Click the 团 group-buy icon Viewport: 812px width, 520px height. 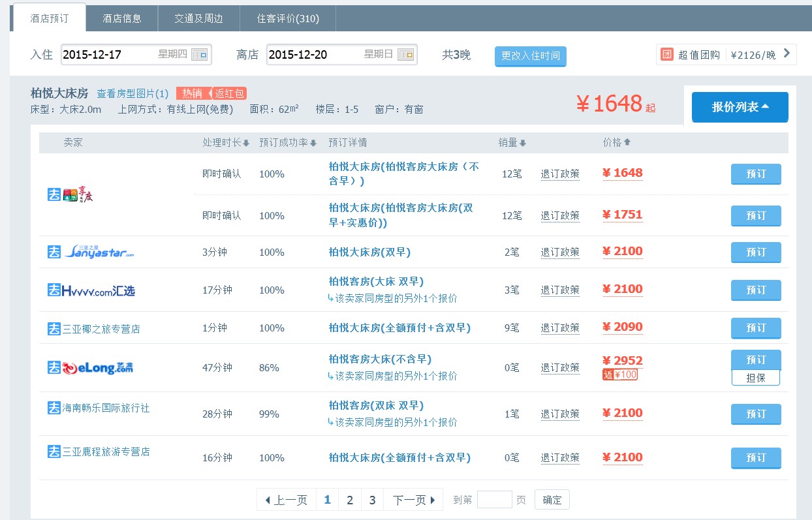(666, 55)
